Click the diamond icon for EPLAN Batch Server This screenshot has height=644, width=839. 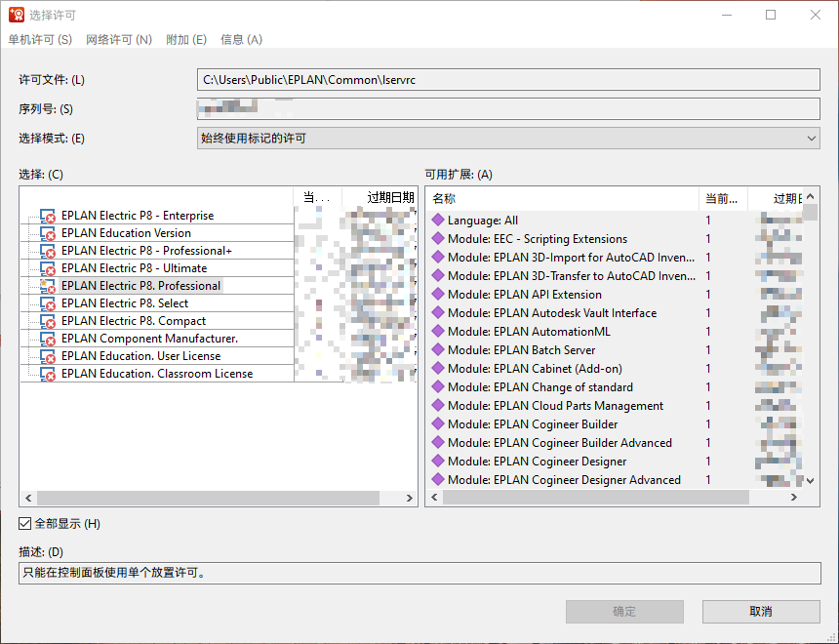point(438,349)
